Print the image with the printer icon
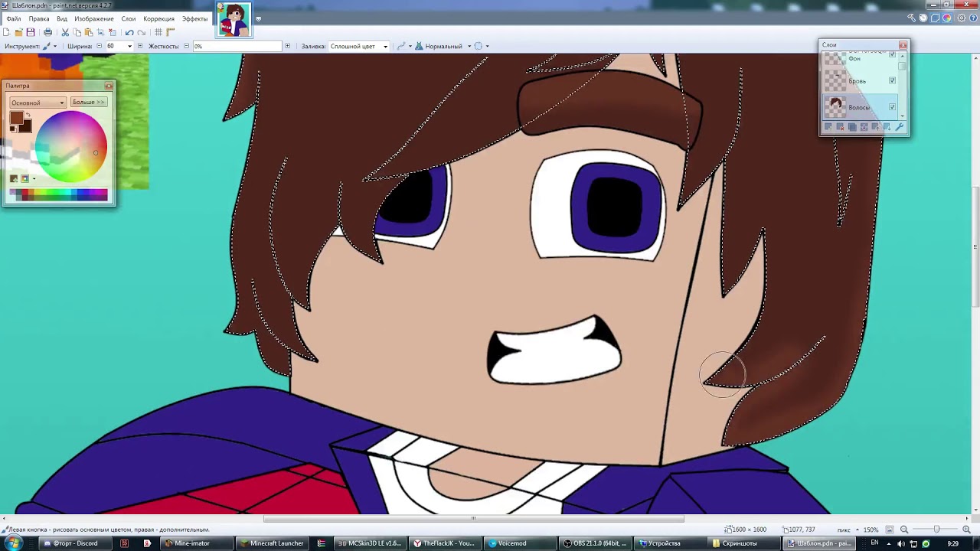The width and height of the screenshot is (980, 551). click(x=47, y=32)
